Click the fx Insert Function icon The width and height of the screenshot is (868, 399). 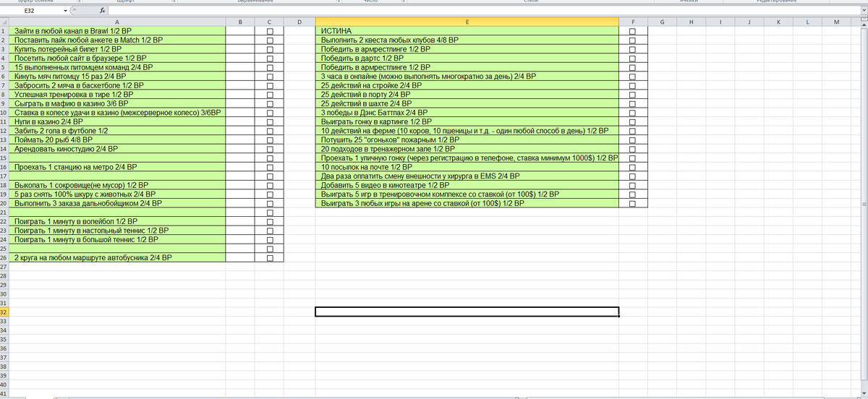point(103,12)
